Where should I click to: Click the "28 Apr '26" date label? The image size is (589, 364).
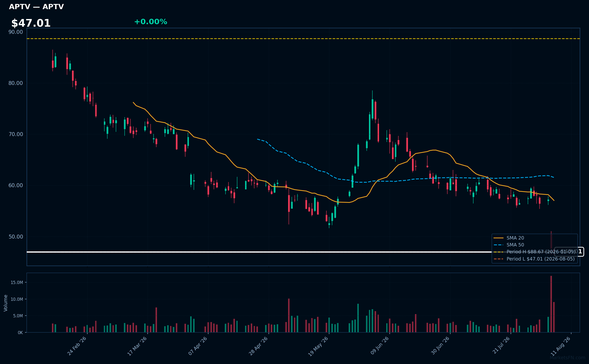click(x=258, y=346)
